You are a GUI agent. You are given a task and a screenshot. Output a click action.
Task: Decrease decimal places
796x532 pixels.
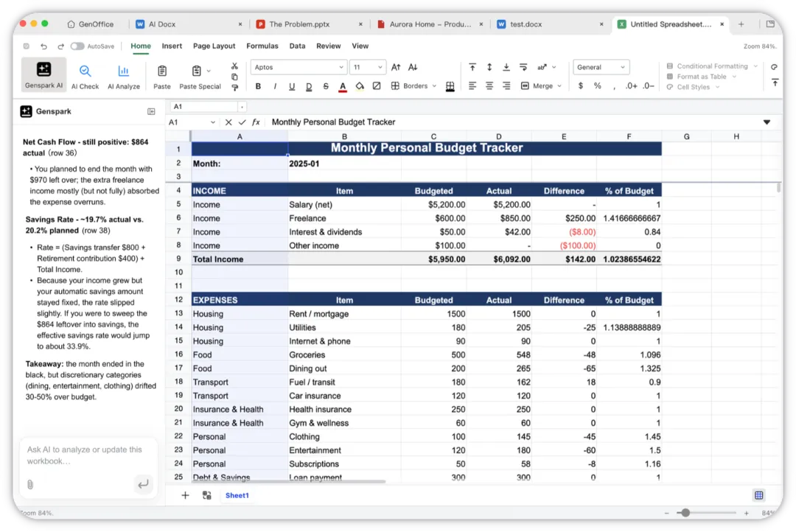(x=649, y=86)
